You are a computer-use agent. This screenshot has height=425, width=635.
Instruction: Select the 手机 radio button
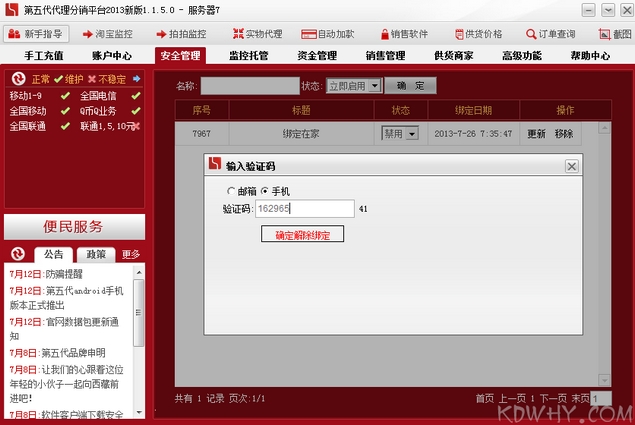pyautogui.click(x=264, y=190)
